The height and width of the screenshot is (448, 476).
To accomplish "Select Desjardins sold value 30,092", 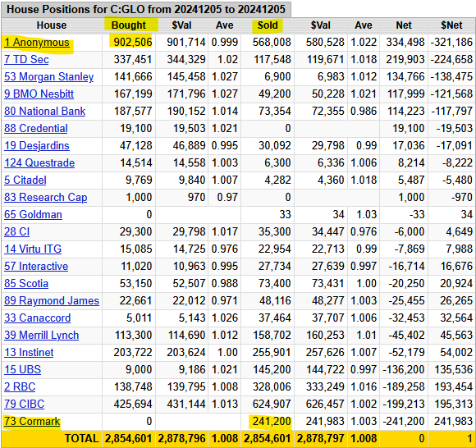I will [274, 146].
